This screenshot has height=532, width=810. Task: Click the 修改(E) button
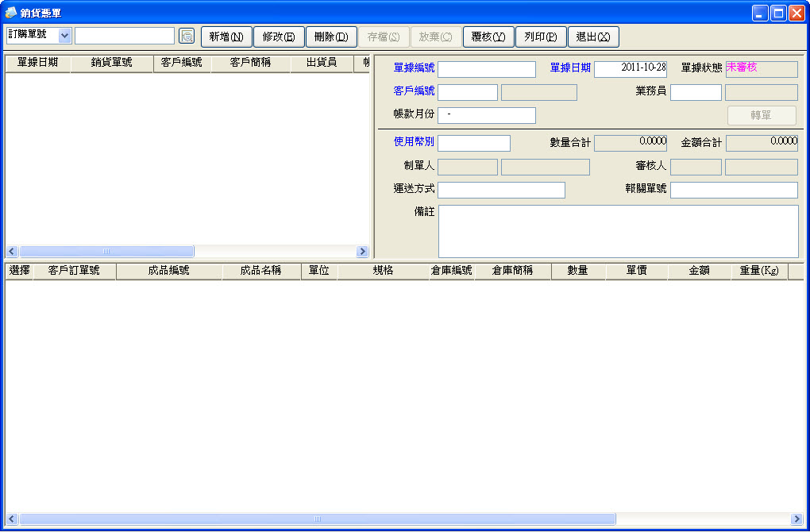click(x=279, y=37)
